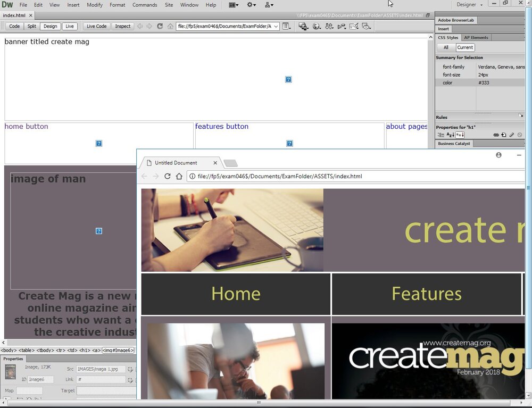Open the W3C validation icon
Image resolution: width=532 pixels, height=408 pixels.
(342, 26)
